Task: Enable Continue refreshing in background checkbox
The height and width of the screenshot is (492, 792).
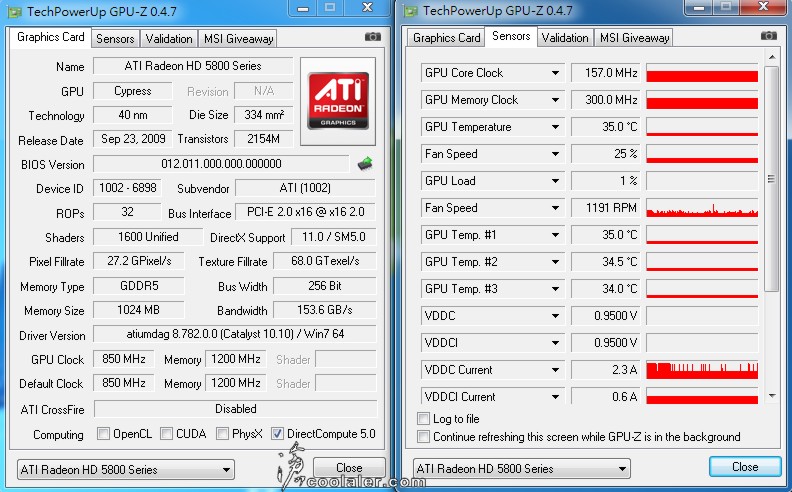Action: [423, 436]
